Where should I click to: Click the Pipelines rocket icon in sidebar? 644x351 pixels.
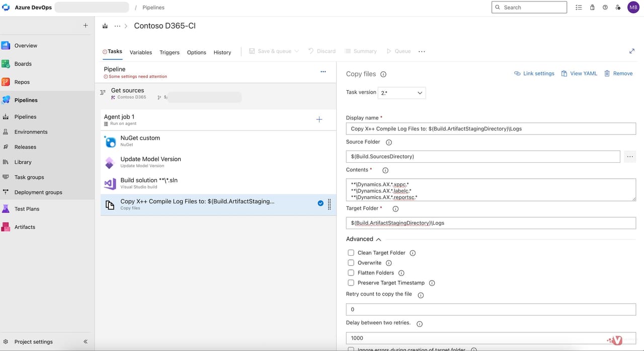click(x=6, y=100)
